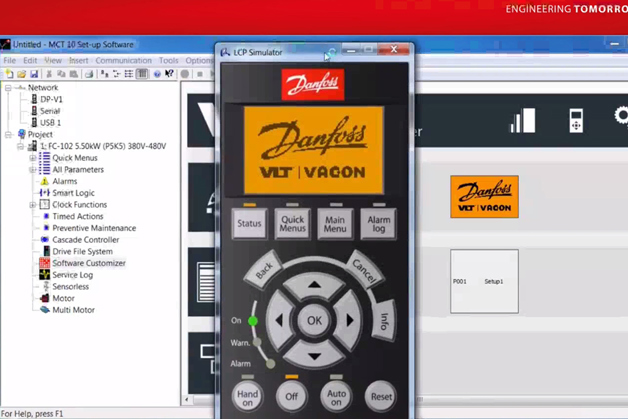Toggle the Off mode button
This screenshot has width=628, height=419.
pyautogui.click(x=291, y=396)
